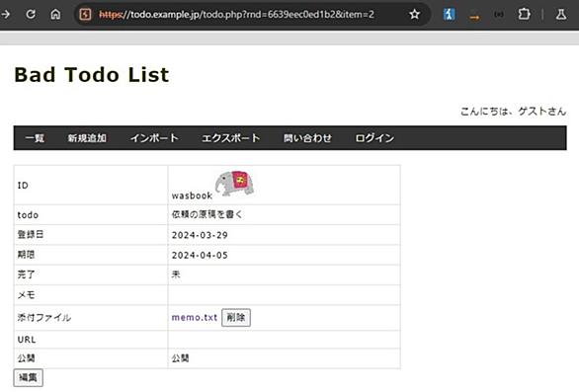The image size is (579, 392).
Task: Click the insecure site warning icon
Action: click(85, 15)
